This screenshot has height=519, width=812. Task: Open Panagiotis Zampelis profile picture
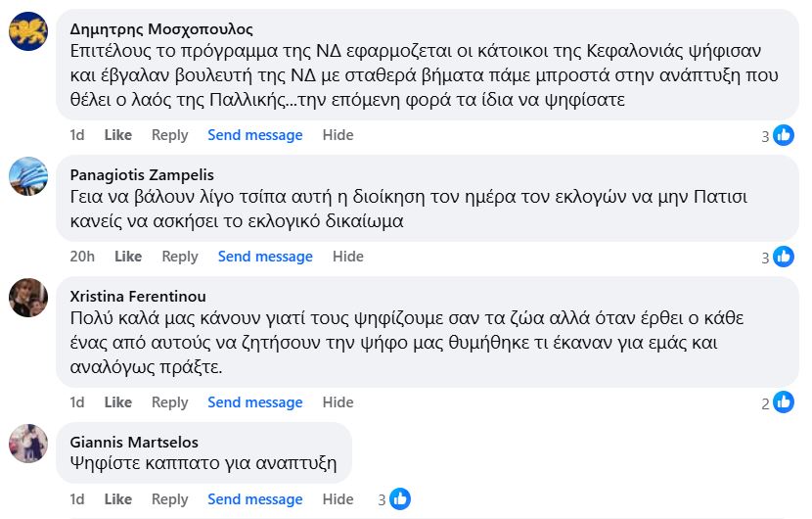(x=28, y=176)
